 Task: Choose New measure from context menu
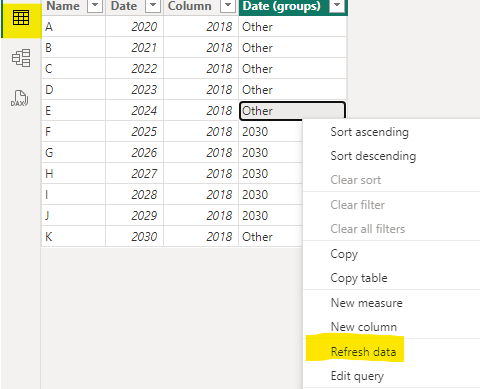pyautogui.click(x=366, y=303)
